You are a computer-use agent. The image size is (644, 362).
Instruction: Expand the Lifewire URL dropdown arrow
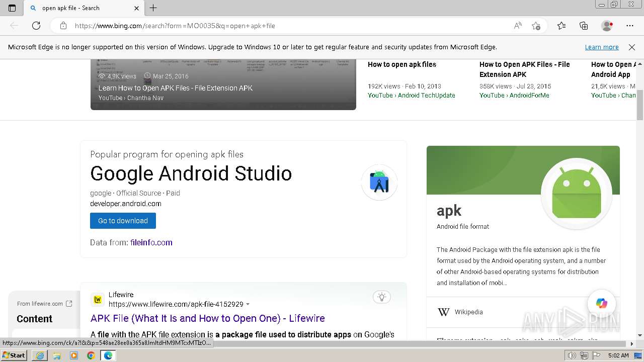248,304
